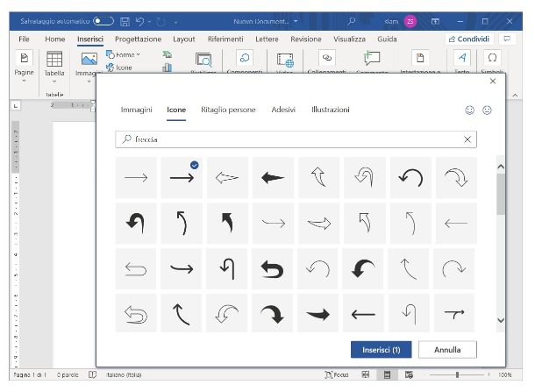Screen dimensions: 535x392
Task: Click the dialog scrollbar up arrow
Action: [x=501, y=167]
